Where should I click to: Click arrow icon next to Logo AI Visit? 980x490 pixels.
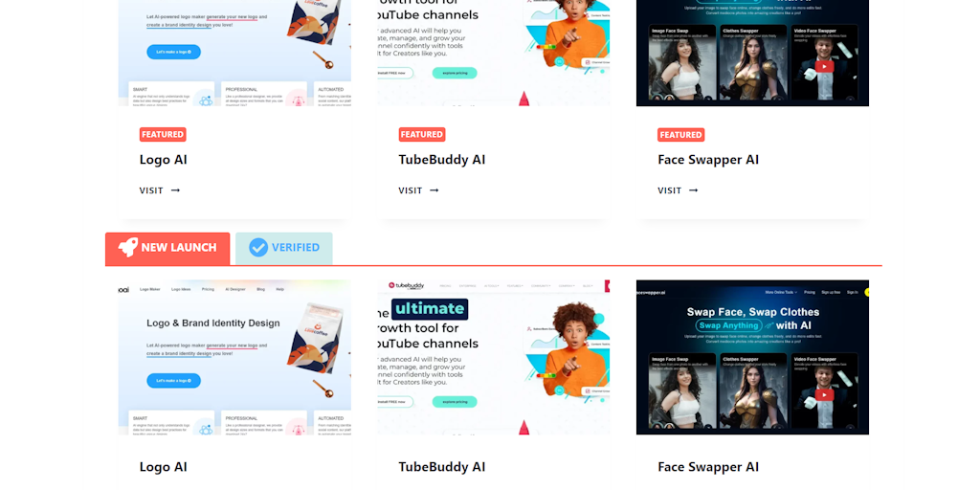[176, 190]
